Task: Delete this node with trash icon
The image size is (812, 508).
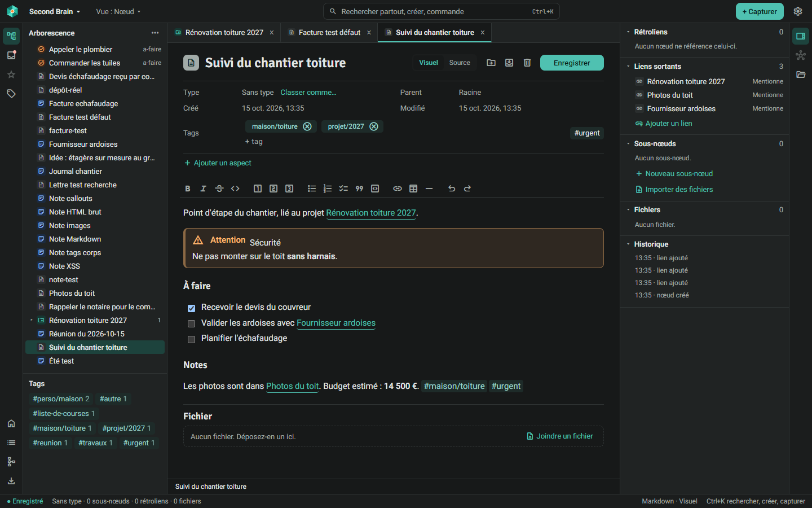Action: 527,63
